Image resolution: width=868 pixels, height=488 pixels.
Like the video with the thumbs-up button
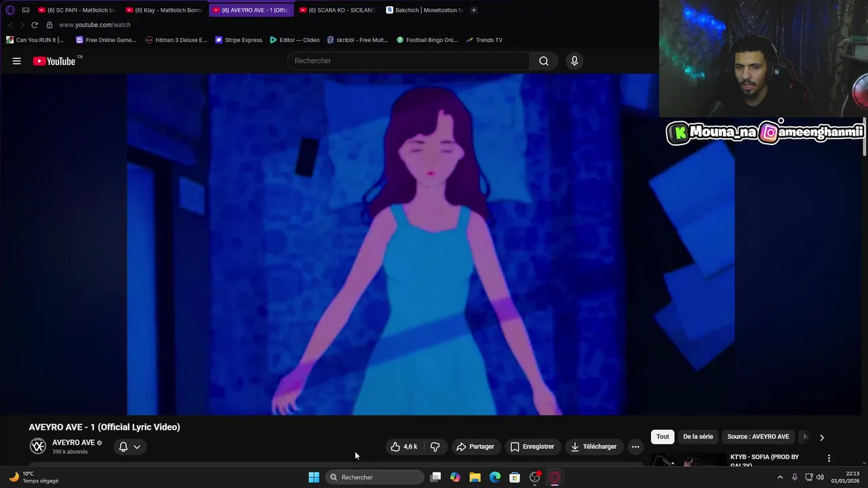point(403,447)
